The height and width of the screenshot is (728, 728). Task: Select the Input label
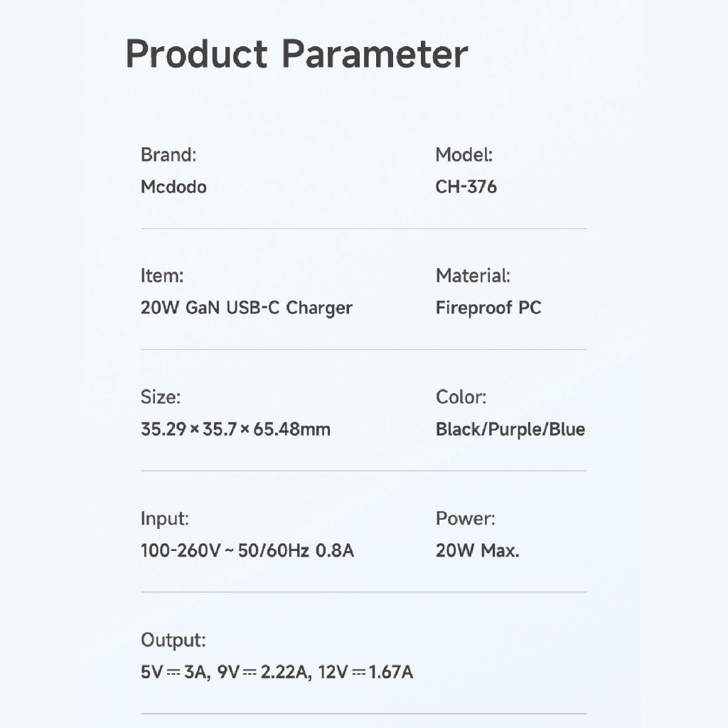(x=165, y=518)
